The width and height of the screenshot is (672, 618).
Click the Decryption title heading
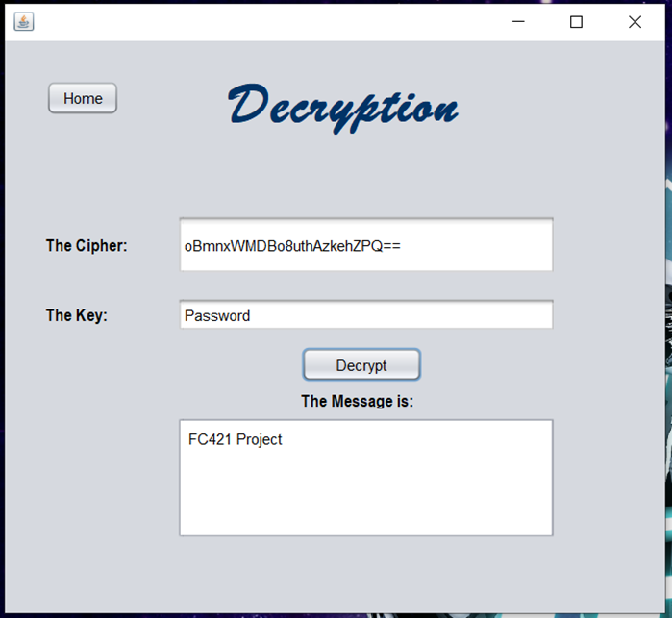[x=343, y=108]
